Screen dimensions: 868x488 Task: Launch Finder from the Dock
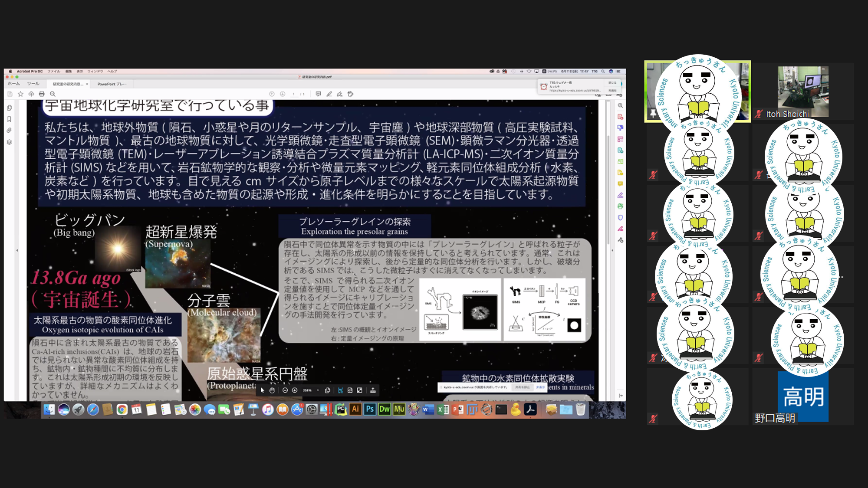(49, 409)
